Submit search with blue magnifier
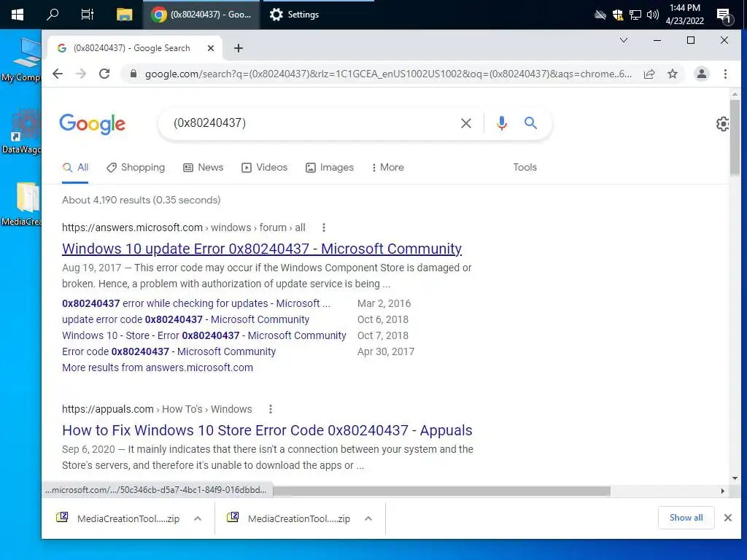The height and width of the screenshot is (560, 747). 530,122
